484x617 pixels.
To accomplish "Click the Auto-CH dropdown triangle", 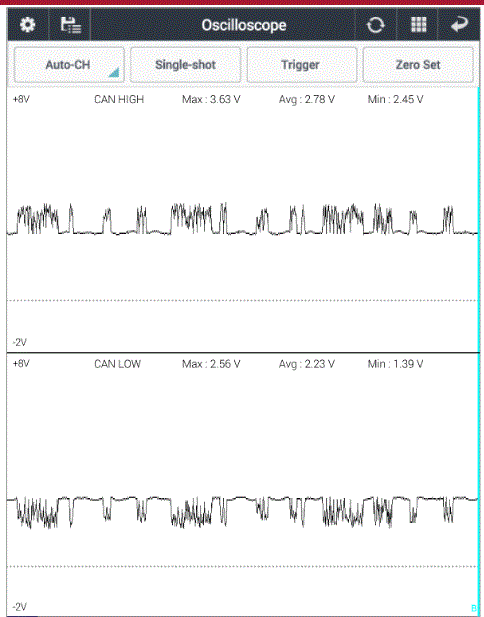I will [x=114, y=72].
